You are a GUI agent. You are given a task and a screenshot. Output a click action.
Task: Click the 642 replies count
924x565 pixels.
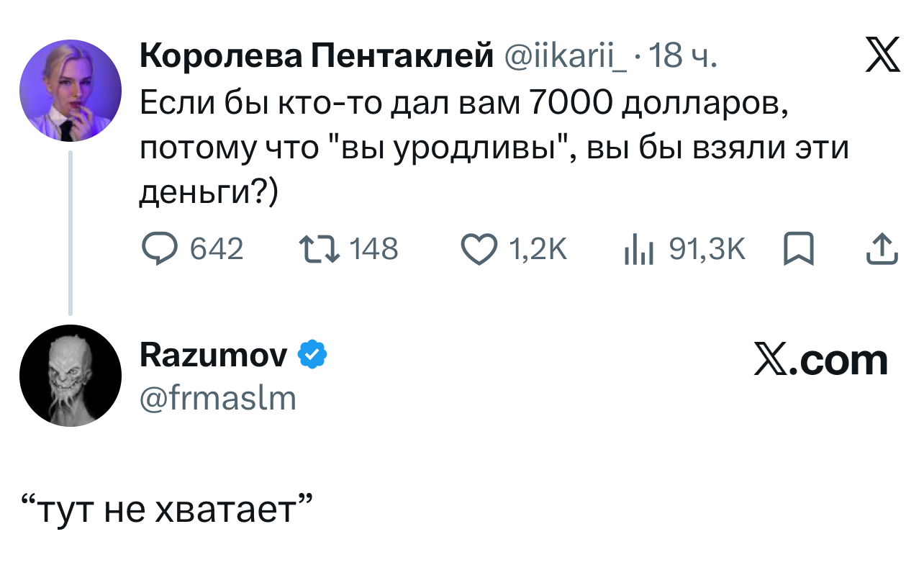tap(216, 249)
